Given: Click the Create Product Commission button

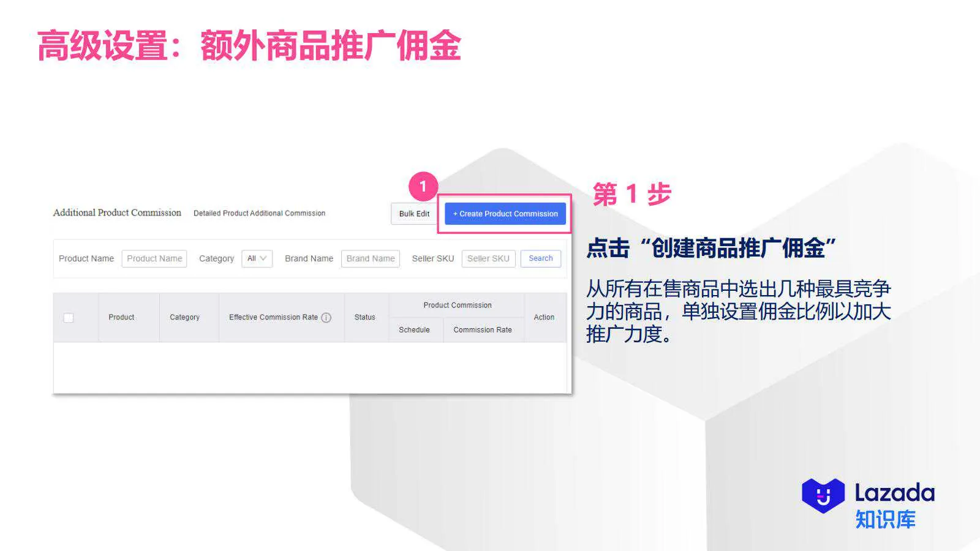Looking at the screenshot, I should tap(504, 214).
